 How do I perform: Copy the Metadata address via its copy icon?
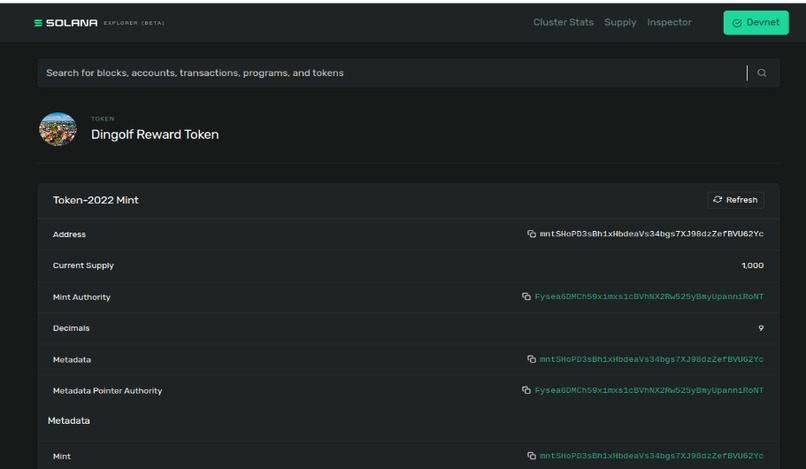532,359
